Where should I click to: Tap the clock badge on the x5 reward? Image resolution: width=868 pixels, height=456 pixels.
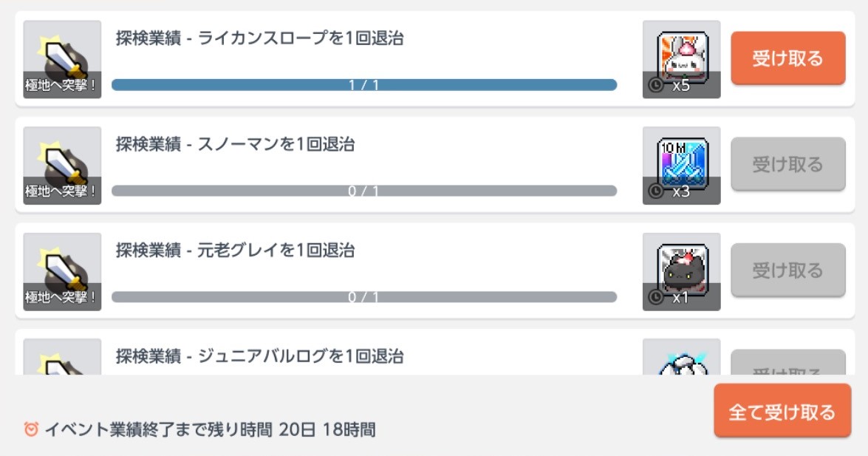tap(656, 85)
